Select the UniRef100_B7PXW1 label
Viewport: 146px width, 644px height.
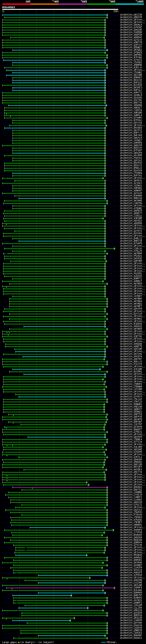[x=131, y=58]
